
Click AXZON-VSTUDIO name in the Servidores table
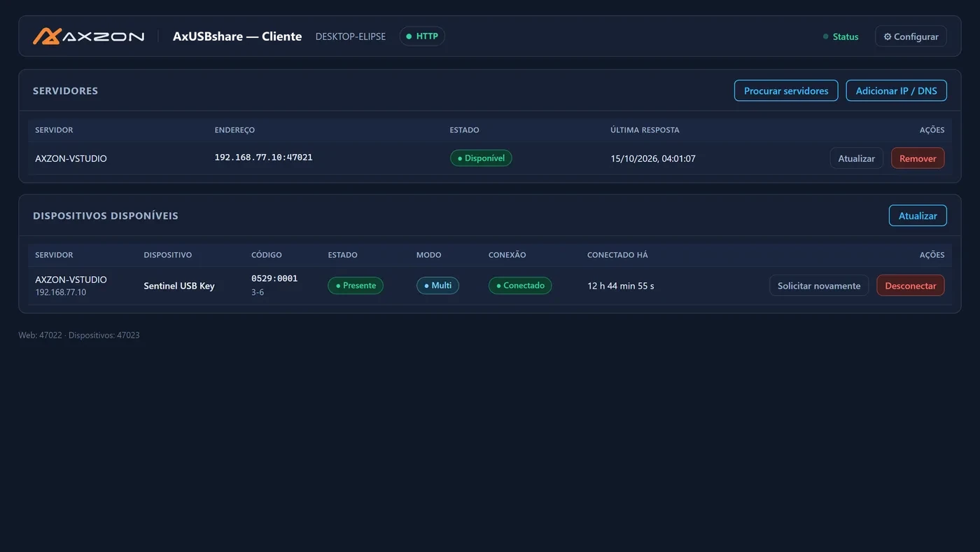coord(71,158)
